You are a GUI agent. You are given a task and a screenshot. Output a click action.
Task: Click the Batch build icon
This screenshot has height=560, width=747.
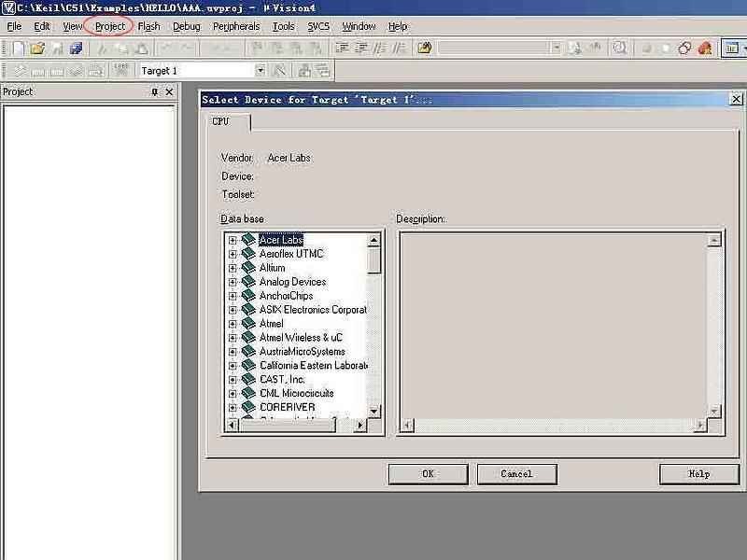coord(77,71)
